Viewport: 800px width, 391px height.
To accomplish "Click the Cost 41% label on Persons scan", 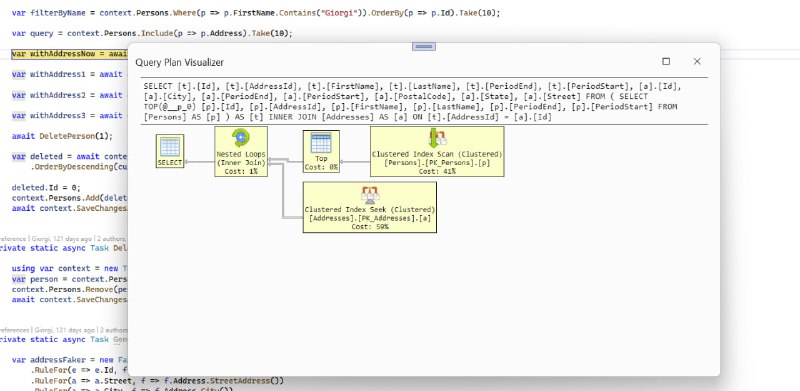I will pos(437,172).
